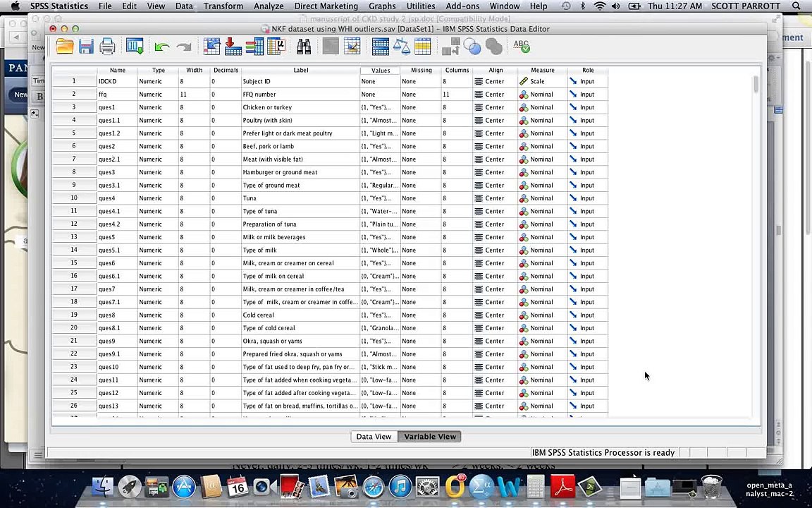The image size is (812, 508).
Task: Open Finder from the Dock
Action: 102,488
